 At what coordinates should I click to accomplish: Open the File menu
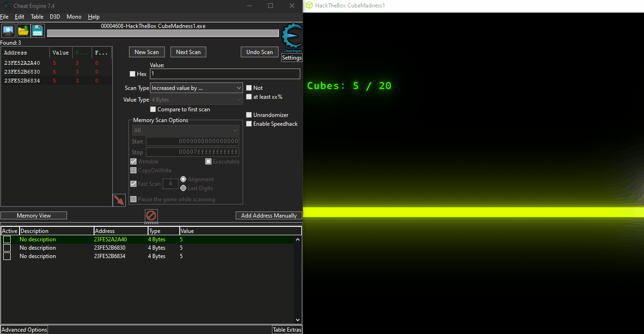[x=4, y=17]
